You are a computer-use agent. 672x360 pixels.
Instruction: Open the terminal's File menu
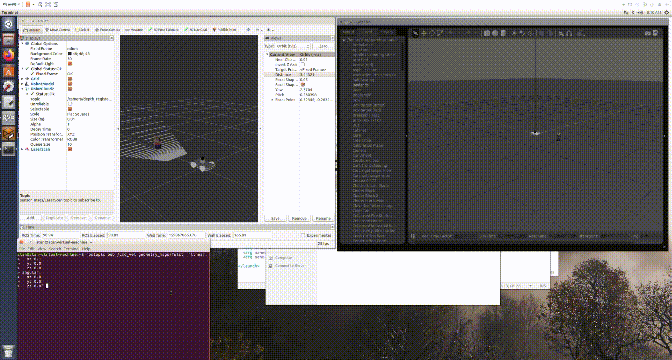pyautogui.click(x=21, y=249)
